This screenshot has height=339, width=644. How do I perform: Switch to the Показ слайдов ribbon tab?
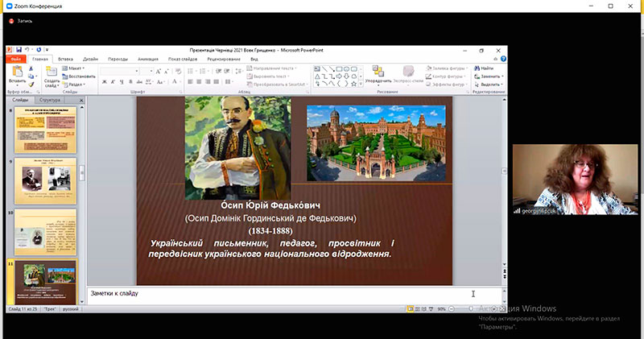coord(183,59)
